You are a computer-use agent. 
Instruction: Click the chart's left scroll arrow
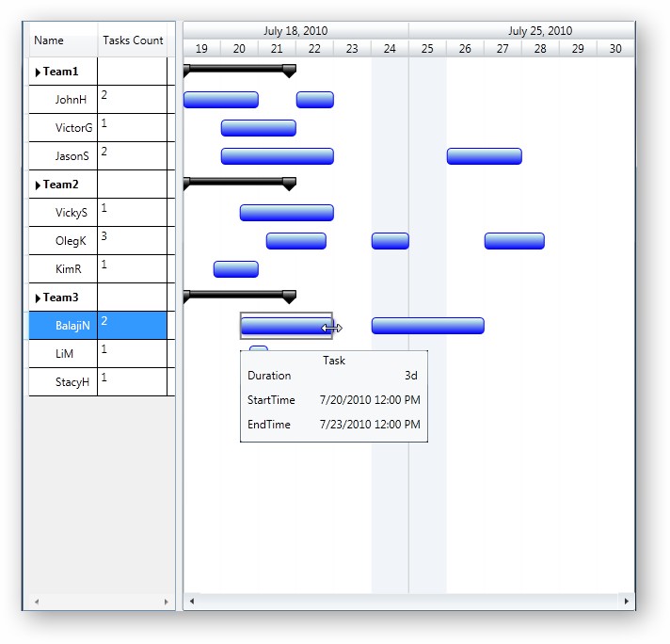pos(192,601)
